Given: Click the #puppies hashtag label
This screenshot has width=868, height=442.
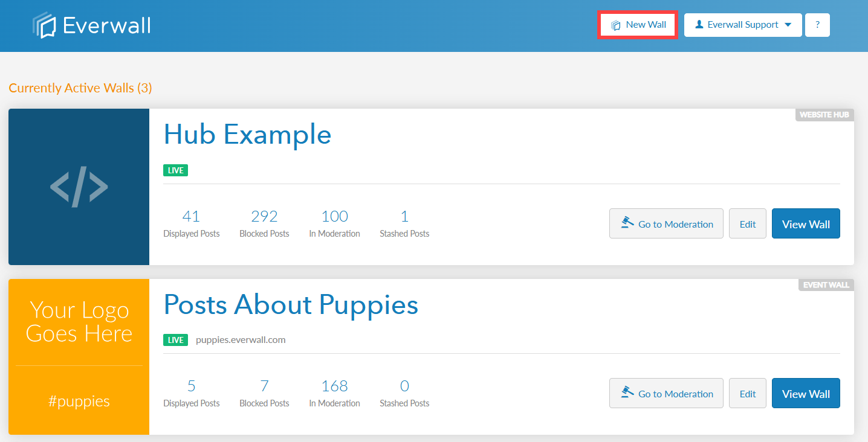Looking at the screenshot, I should (79, 402).
